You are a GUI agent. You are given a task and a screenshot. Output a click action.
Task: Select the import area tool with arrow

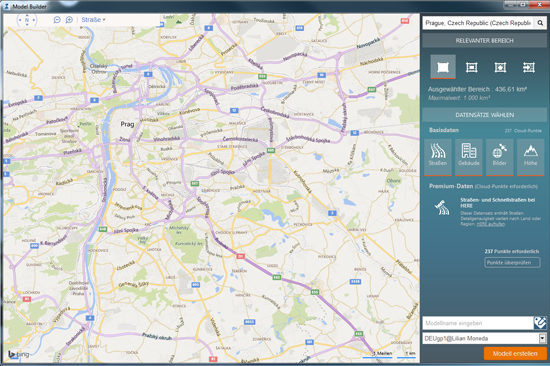point(529,67)
